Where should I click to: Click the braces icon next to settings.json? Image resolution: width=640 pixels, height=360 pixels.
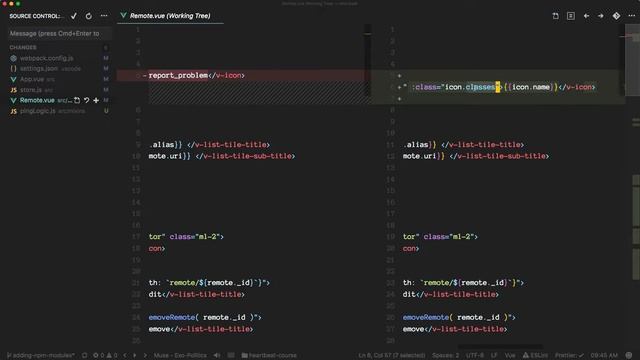point(13,69)
